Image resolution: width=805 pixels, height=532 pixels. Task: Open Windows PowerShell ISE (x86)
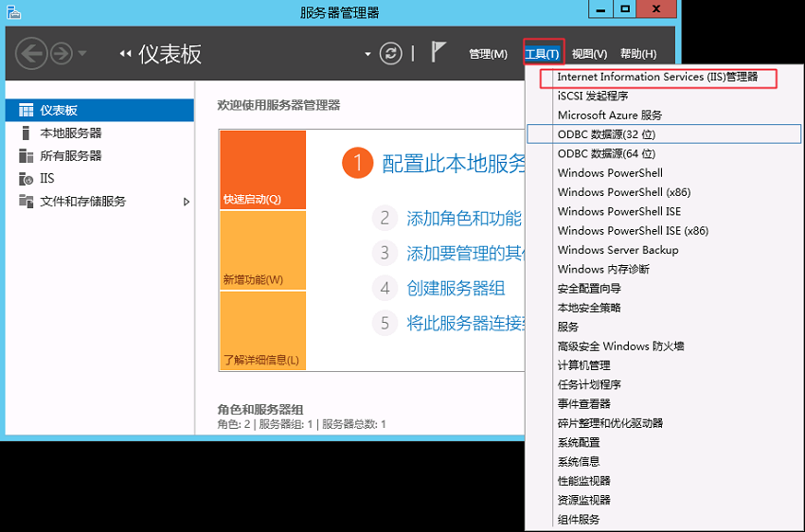(x=633, y=231)
